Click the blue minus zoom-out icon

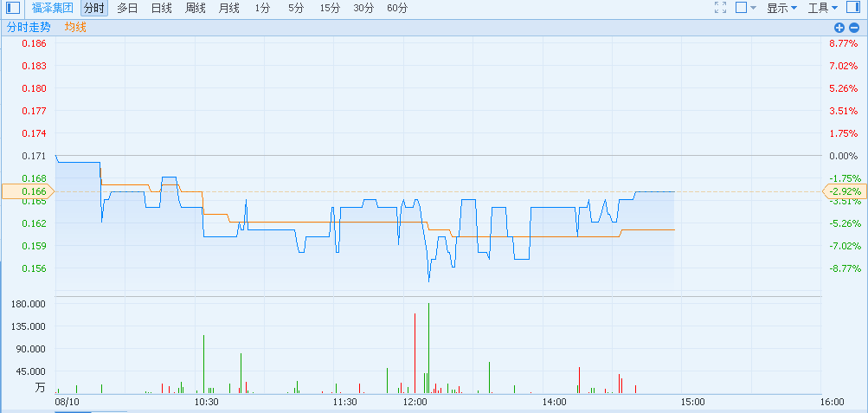point(853,28)
